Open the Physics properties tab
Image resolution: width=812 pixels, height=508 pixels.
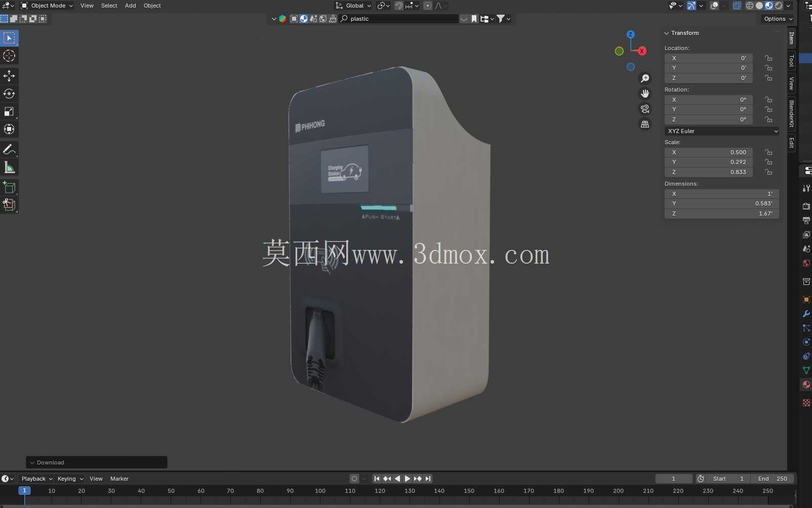click(x=806, y=342)
